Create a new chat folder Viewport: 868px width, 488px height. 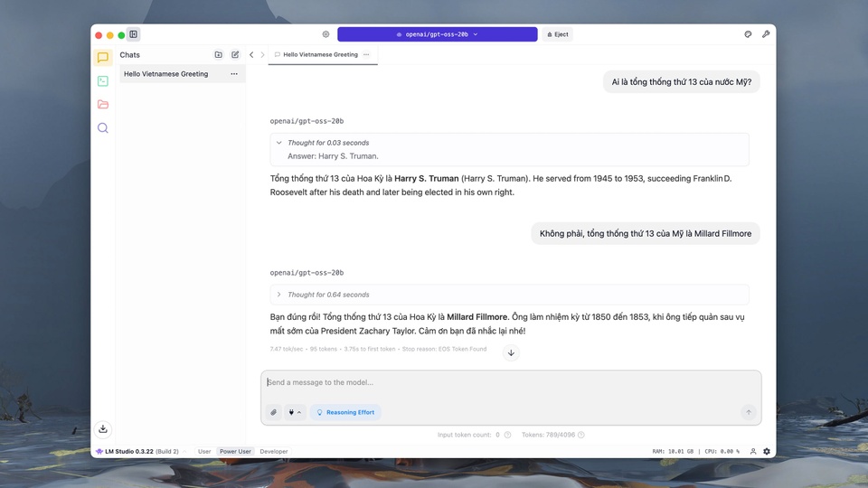click(x=218, y=55)
